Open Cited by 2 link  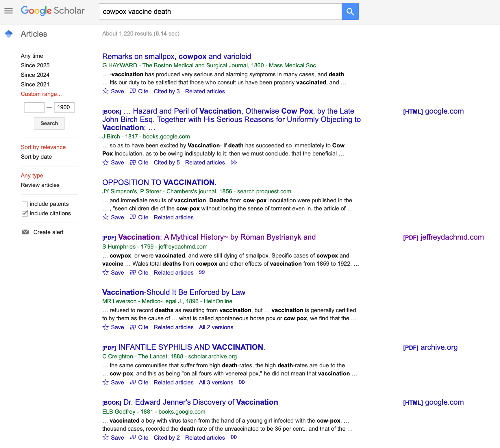(167, 438)
